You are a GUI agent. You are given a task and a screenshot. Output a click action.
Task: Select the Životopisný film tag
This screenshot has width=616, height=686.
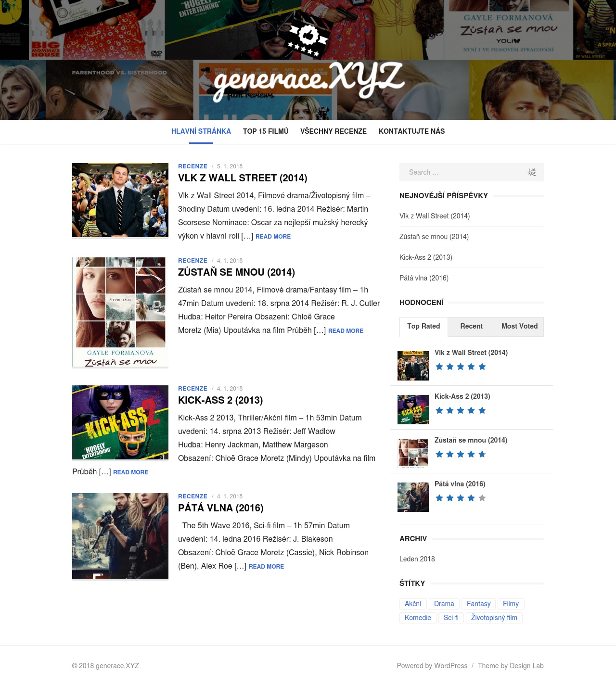point(494,618)
